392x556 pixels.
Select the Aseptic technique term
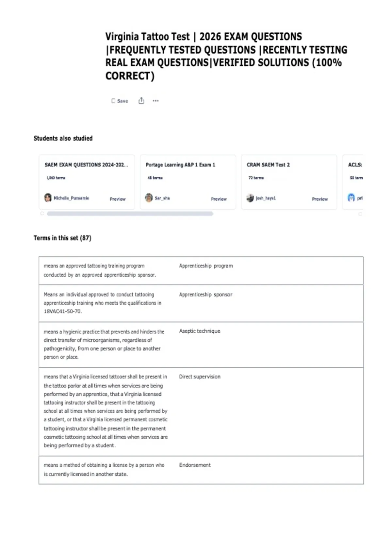click(200, 331)
